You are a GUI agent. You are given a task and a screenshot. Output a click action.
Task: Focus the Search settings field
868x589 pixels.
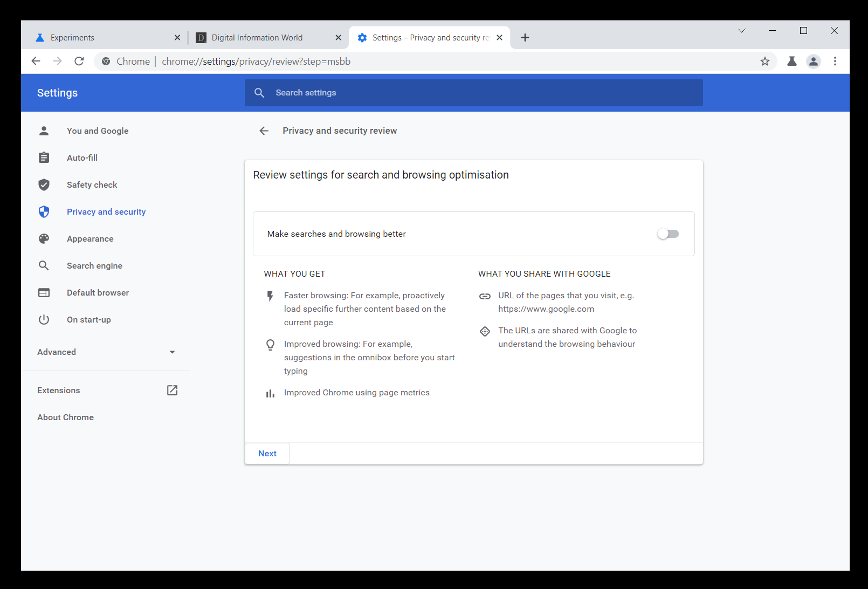click(473, 93)
